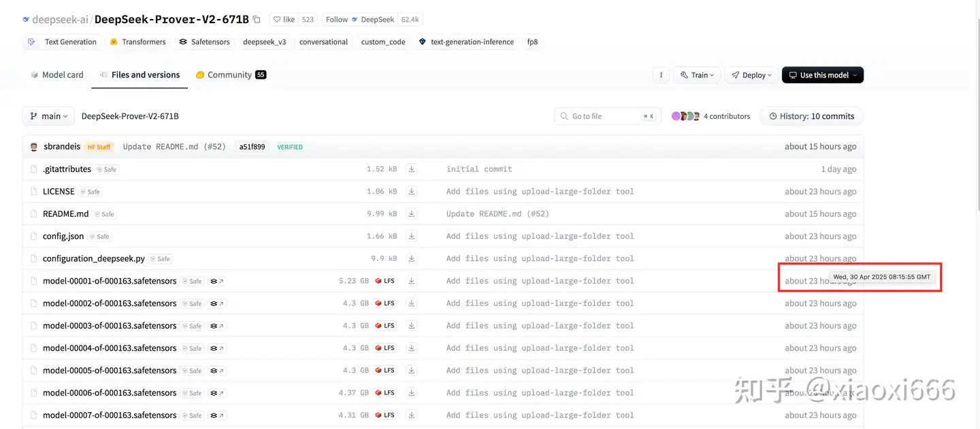Expand the Deploy dropdown
Screen dimensions: 980x429
(751, 75)
